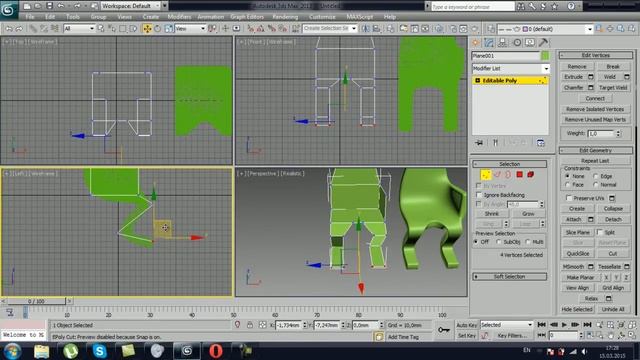Open the Create command panel tab
Screen dimensions: 640x360
476,42
